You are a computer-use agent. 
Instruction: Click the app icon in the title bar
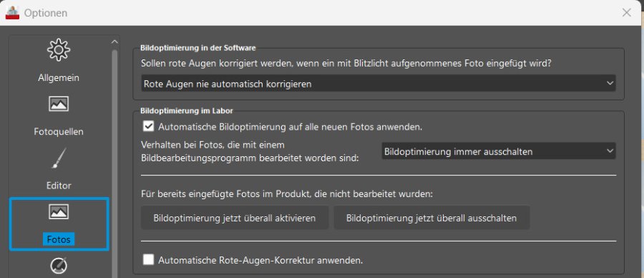[12, 12]
